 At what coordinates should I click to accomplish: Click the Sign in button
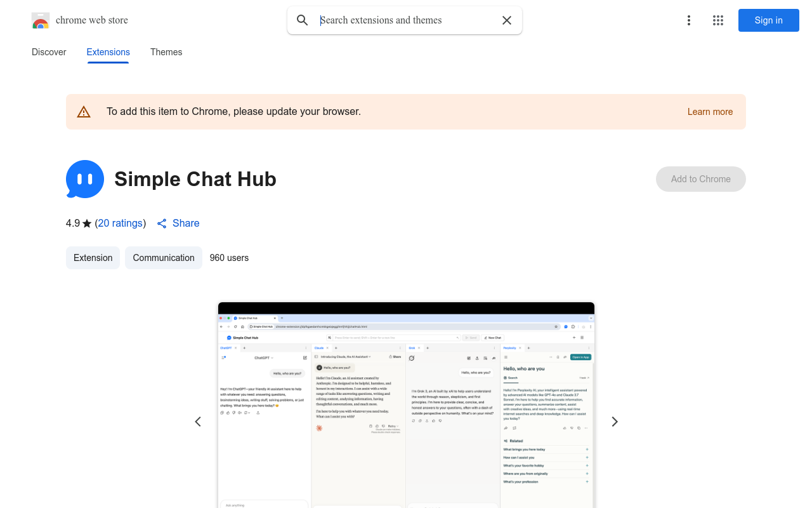tap(769, 20)
